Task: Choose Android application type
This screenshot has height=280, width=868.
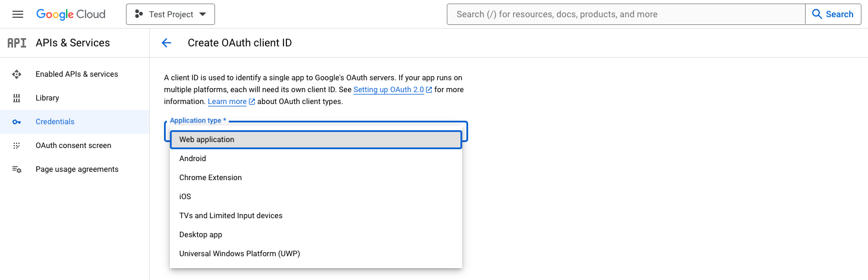Action: (316, 159)
